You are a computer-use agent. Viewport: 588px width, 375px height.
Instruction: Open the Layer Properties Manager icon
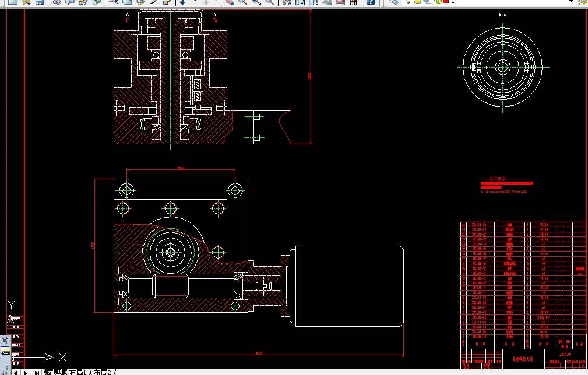coord(395,2)
